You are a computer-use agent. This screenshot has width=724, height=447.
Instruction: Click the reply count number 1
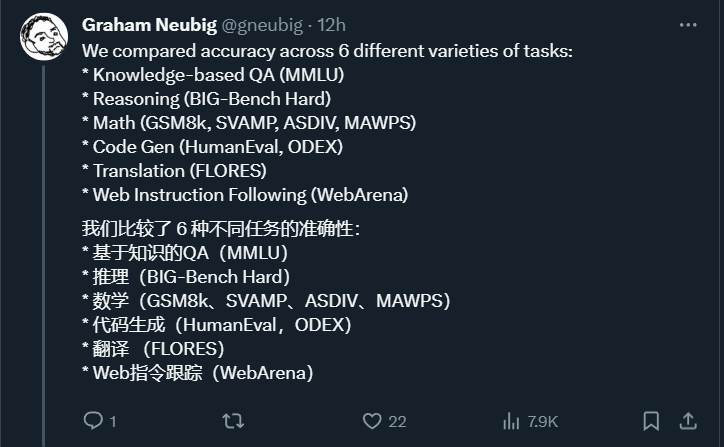(113, 422)
